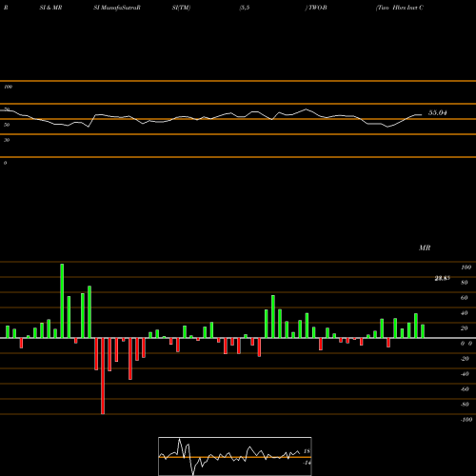The height and width of the screenshot is (476, 476).
Task: Click the 'TWO-B' ticker text
Action: click(x=318, y=8)
